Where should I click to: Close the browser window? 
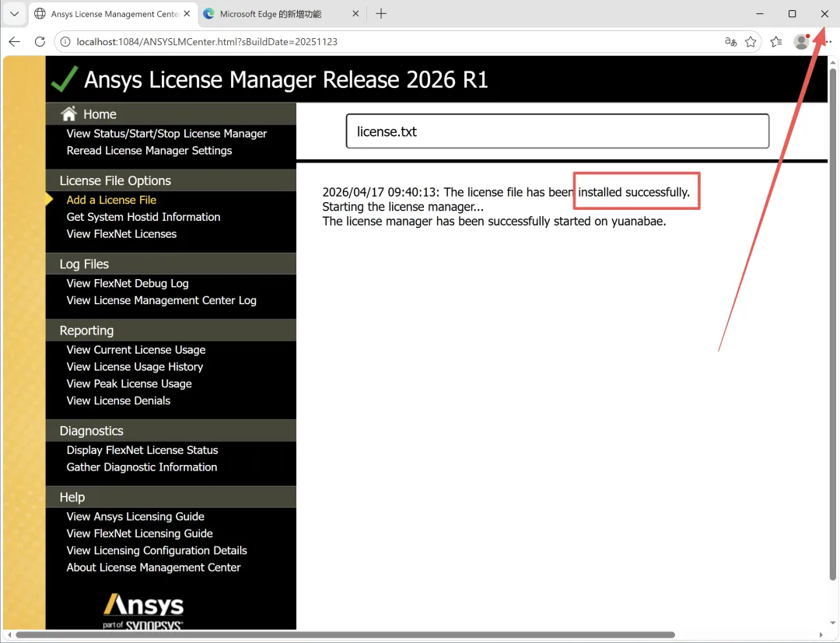click(824, 14)
